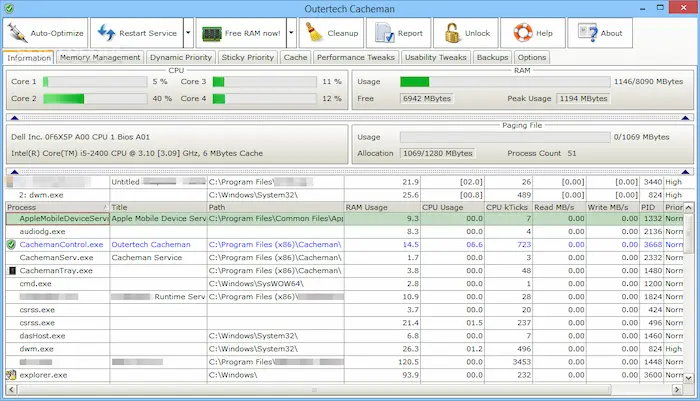Click the Outertech Cacheman title link text
Image resolution: width=700 pixels, height=401 pixels.
tap(151, 244)
